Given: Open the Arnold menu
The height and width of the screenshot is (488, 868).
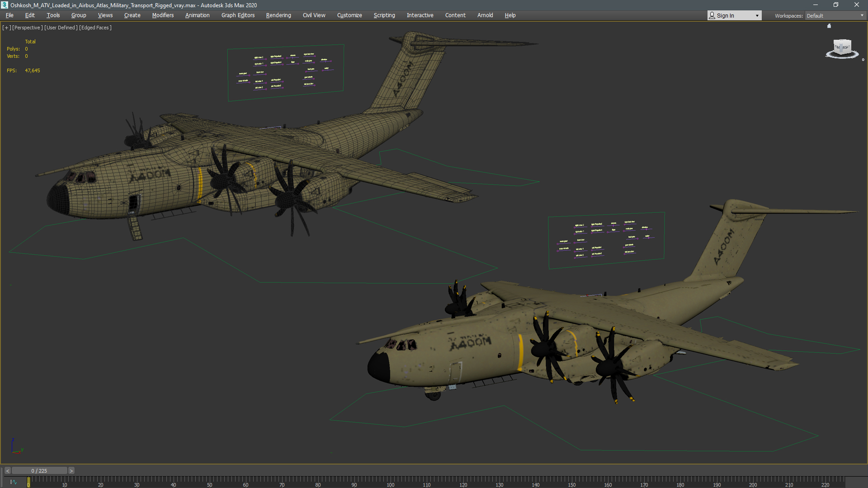Looking at the screenshot, I should (x=485, y=15).
